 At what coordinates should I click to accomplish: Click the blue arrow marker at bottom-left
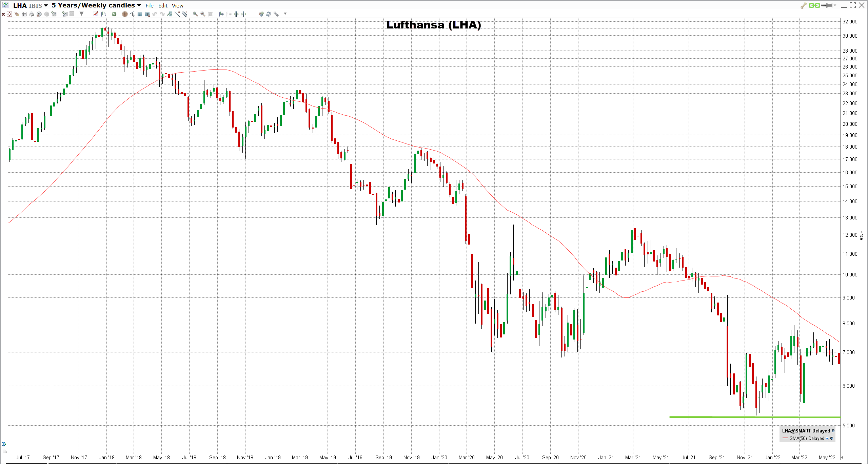pos(4,444)
